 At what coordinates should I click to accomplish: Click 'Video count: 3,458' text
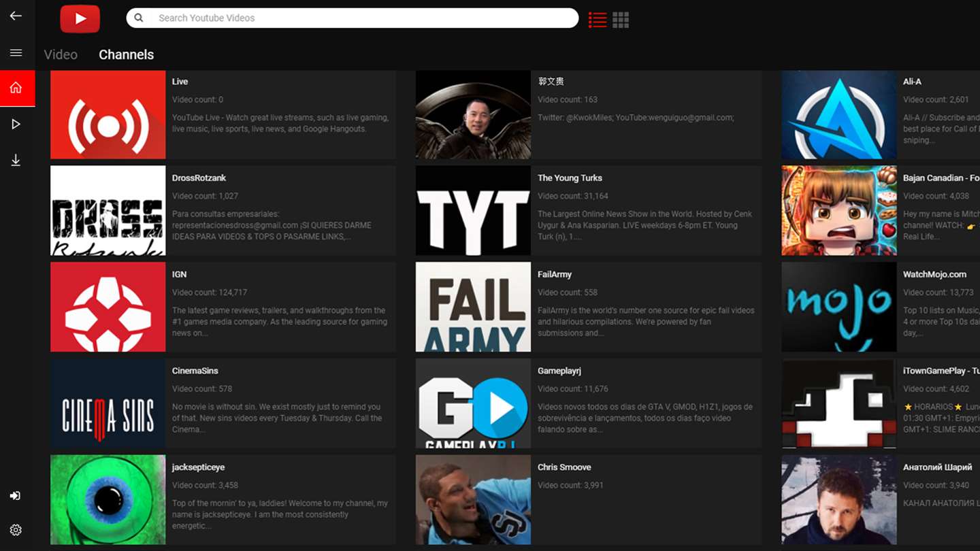[x=205, y=486]
